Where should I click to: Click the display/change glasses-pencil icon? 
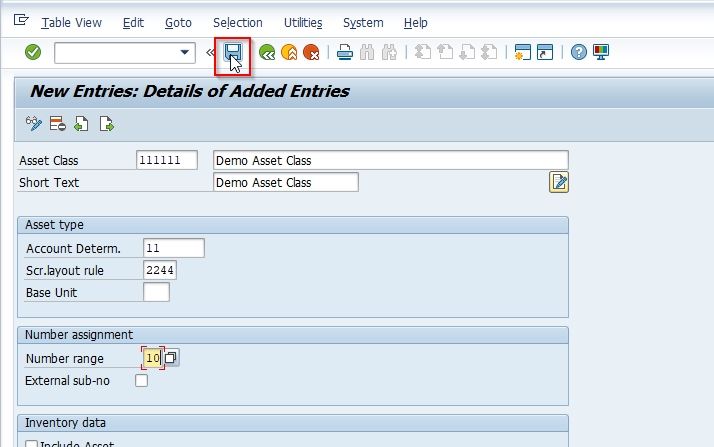pos(34,124)
